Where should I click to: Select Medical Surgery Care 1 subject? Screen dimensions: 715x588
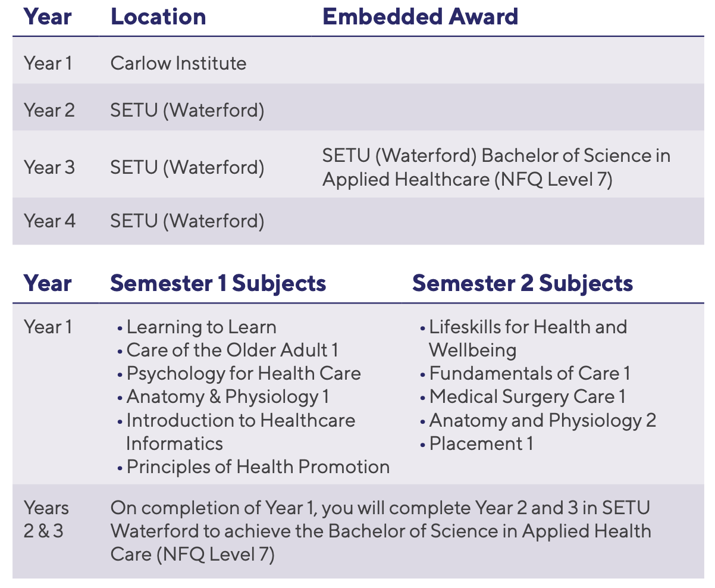[x=527, y=397]
